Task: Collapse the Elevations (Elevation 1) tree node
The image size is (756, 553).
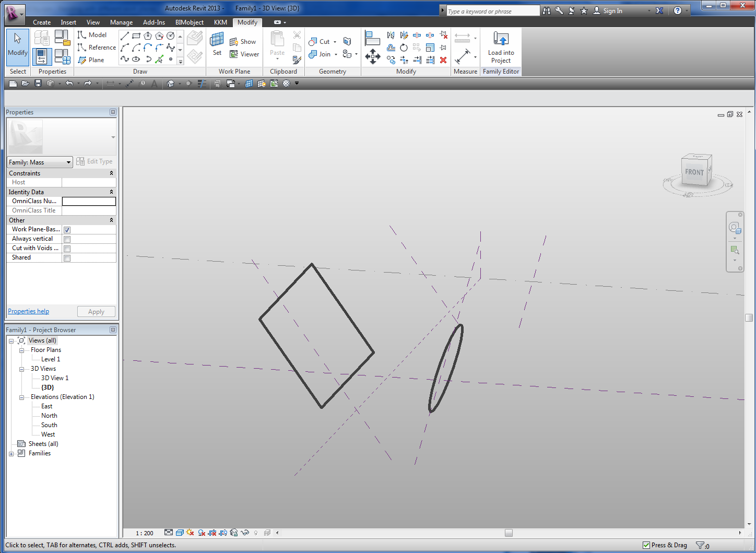Action: pos(21,397)
